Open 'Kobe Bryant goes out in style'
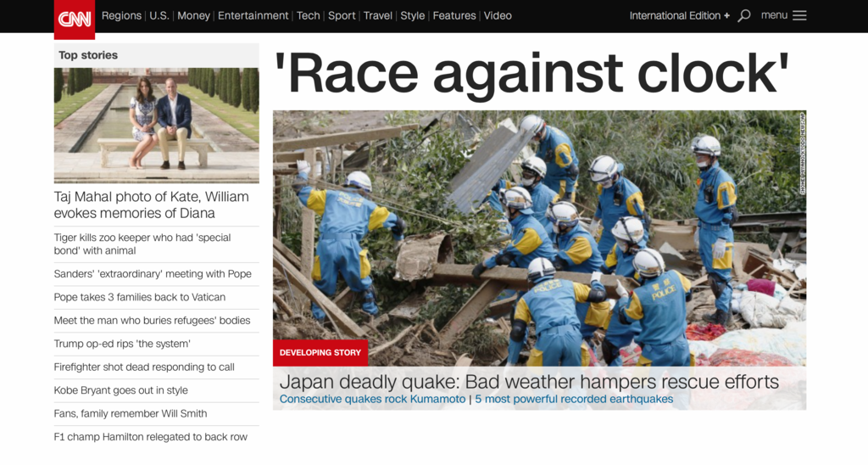 120,390
